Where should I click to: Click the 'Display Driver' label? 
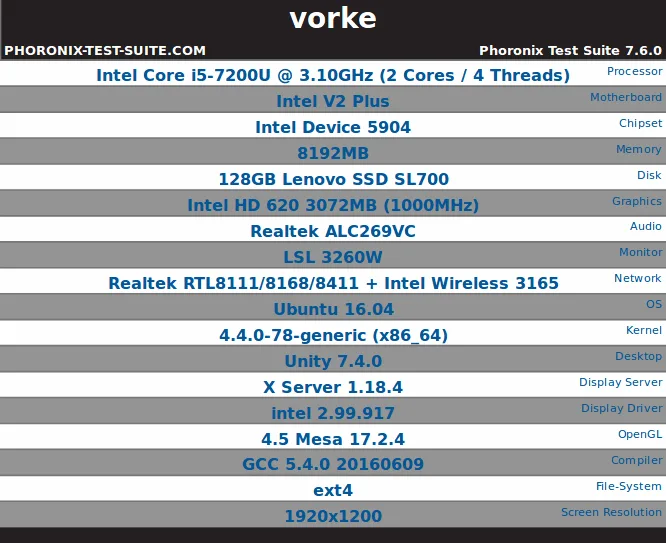click(622, 408)
